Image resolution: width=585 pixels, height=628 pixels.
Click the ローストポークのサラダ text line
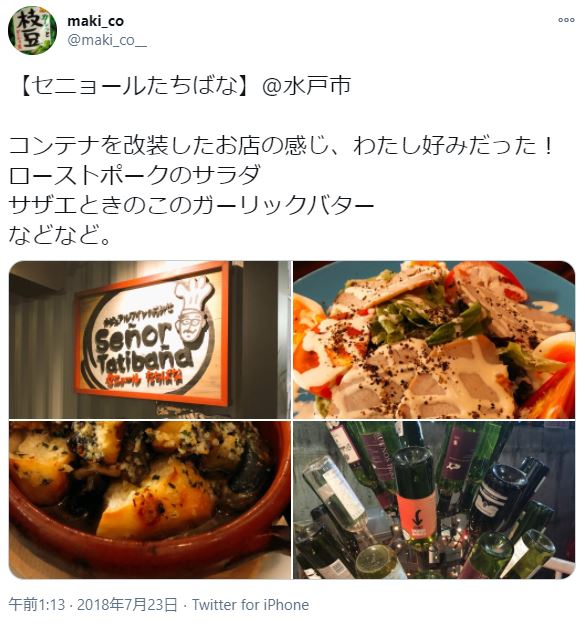[135, 175]
